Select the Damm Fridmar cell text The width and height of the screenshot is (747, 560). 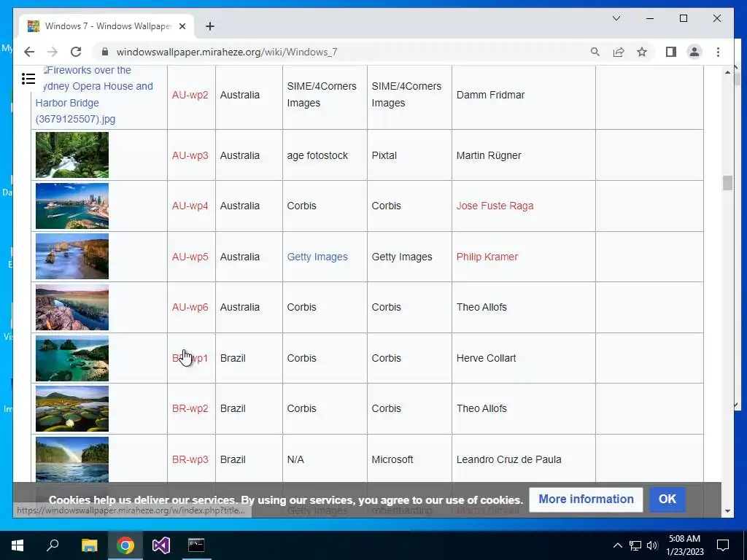coord(490,95)
